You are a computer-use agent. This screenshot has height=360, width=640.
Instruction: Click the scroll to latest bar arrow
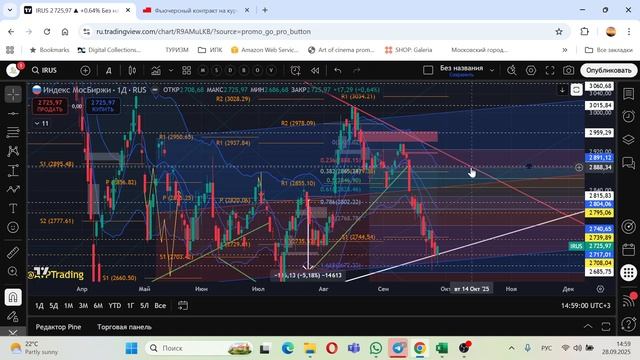click(562, 90)
